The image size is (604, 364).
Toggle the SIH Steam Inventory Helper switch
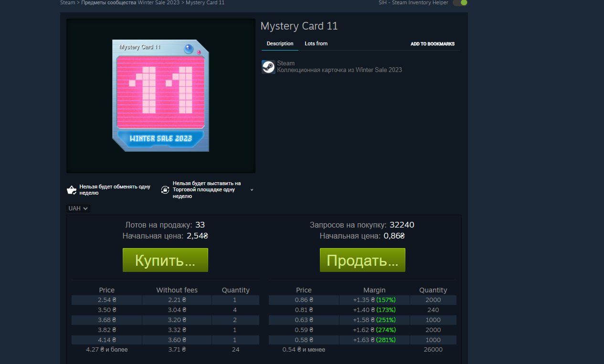(460, 3)
